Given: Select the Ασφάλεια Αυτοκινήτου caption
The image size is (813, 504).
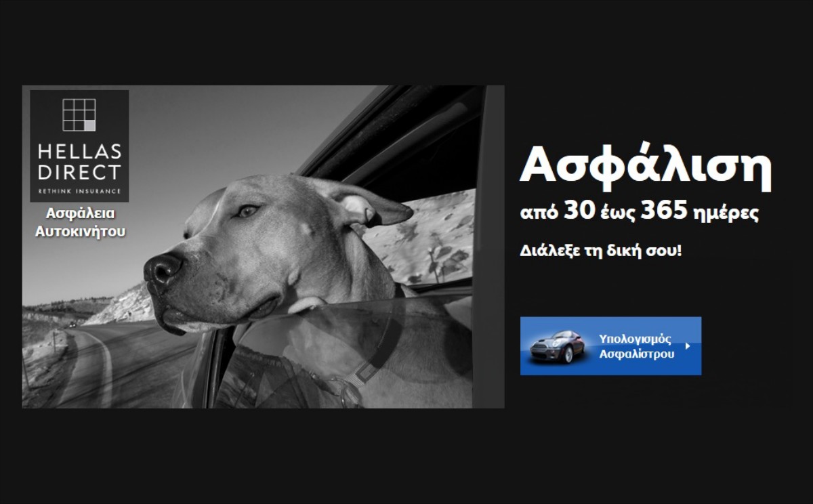Looking at the screenshot, I should coord(81,222).
